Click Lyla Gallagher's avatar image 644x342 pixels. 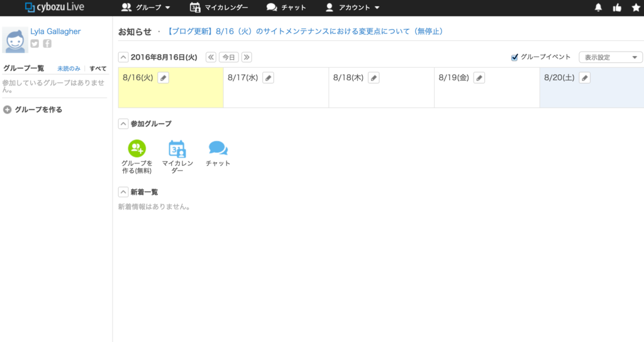[15, 40]
